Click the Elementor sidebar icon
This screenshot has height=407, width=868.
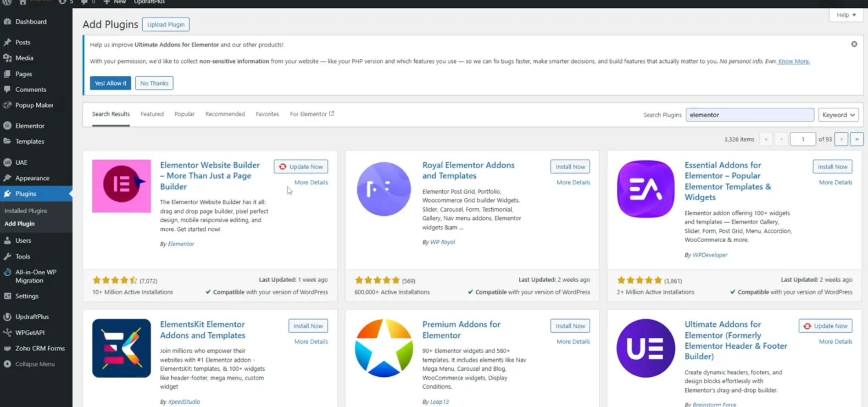tap(7, 126)
